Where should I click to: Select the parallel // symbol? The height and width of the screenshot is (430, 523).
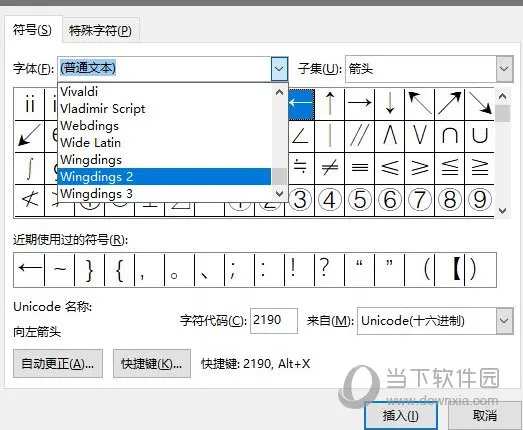coord(360,136)
